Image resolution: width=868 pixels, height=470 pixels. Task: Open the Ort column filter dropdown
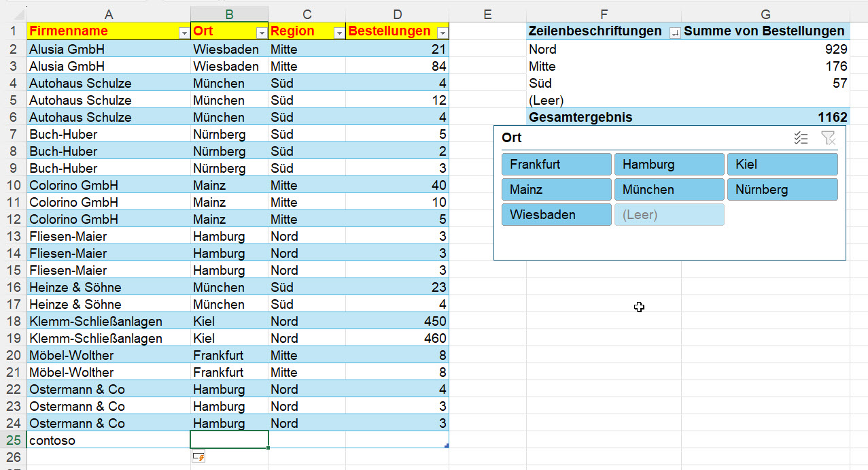click(x=261, y=33)
